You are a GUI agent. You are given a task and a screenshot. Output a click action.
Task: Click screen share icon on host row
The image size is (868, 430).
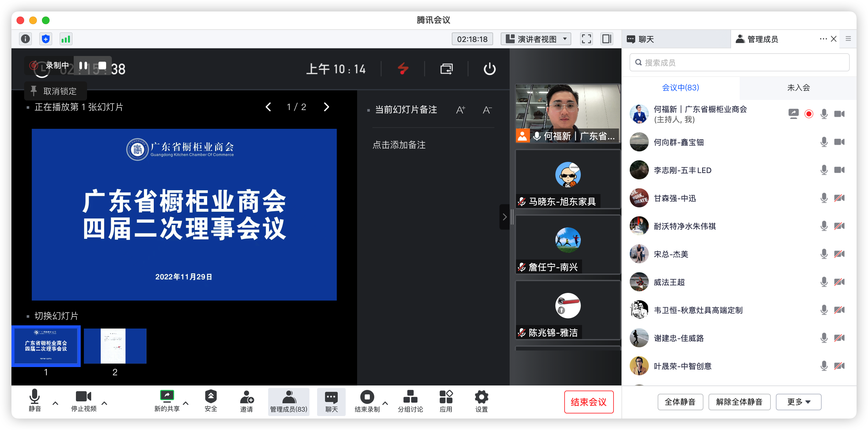(793, 114)
